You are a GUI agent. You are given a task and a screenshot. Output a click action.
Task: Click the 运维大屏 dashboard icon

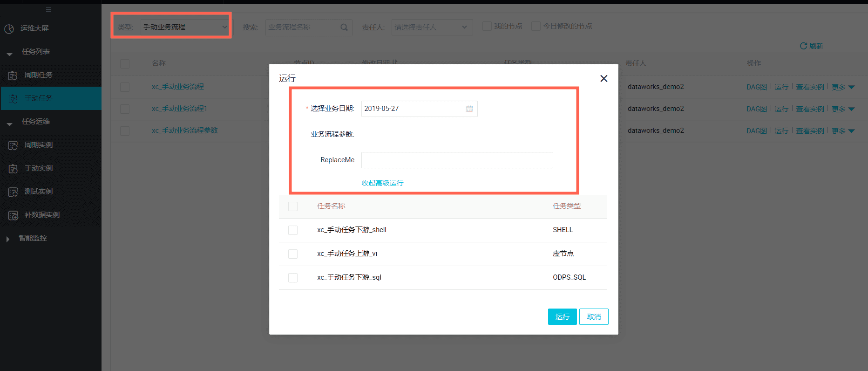(x=9, y=29)
